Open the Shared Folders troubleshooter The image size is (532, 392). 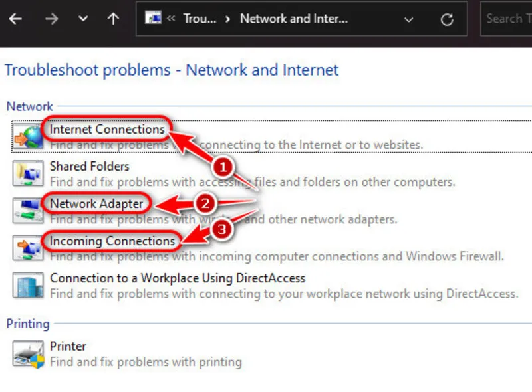click(x=90, y=167)
